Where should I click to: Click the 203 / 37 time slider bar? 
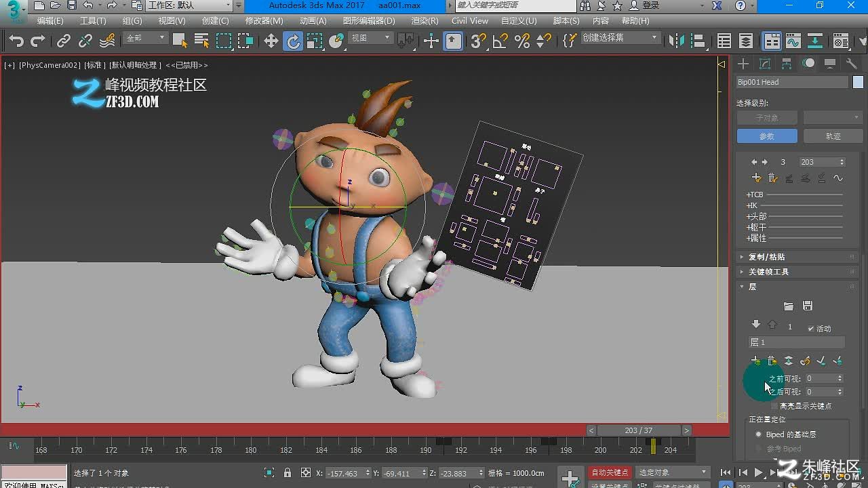point(639,430)
